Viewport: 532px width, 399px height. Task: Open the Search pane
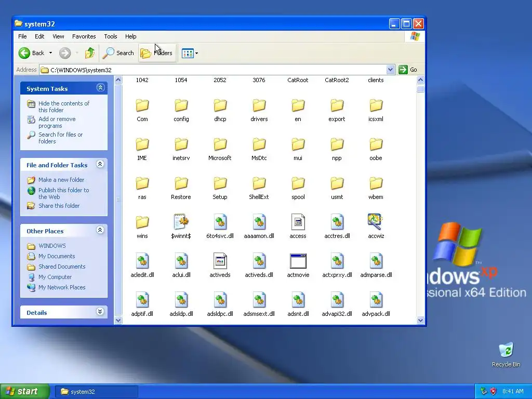coord(118,53)
